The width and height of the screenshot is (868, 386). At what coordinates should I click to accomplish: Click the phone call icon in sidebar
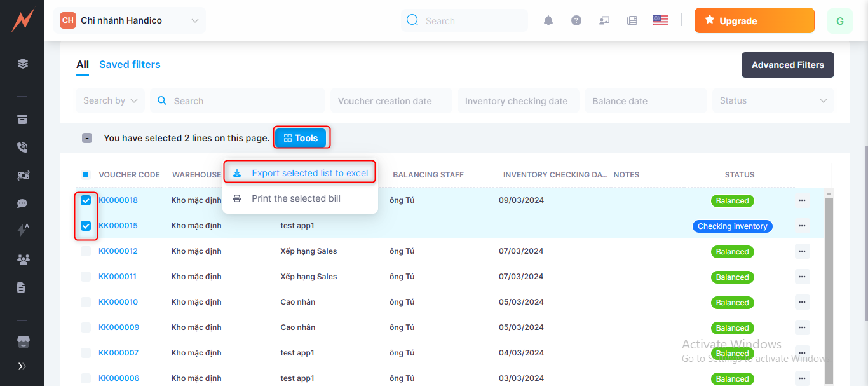click(22, 148)
